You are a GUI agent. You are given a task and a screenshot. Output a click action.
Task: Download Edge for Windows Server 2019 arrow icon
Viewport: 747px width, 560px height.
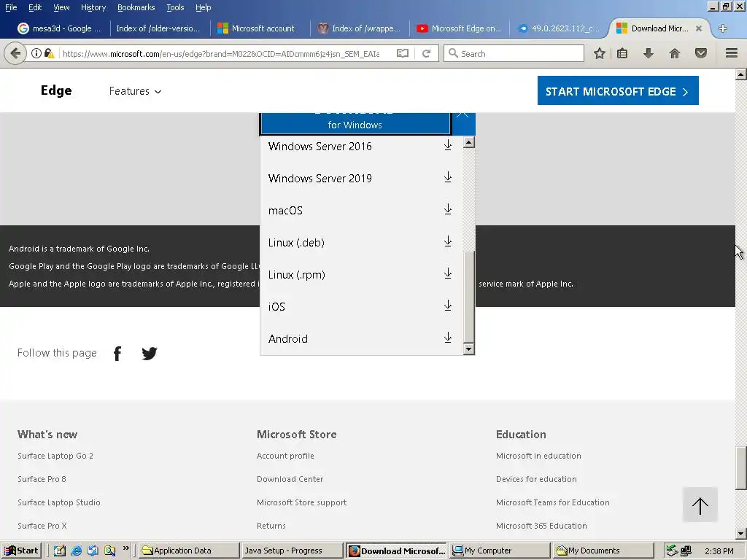pyautogui.click(x=448, y=177)
